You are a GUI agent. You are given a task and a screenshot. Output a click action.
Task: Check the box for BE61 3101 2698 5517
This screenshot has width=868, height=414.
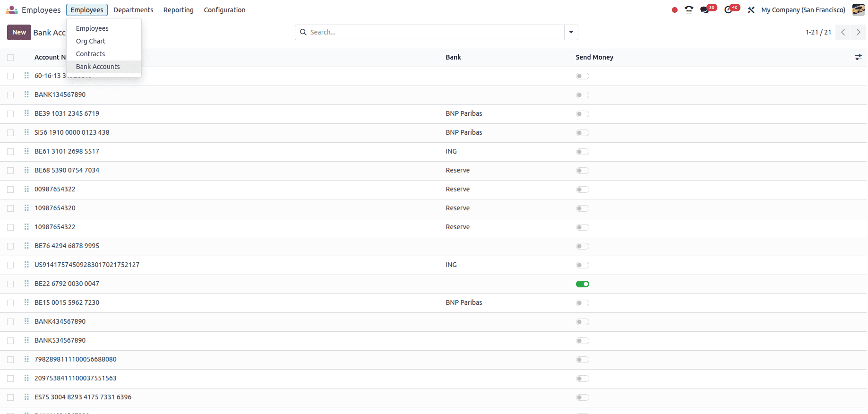[10, 152]
